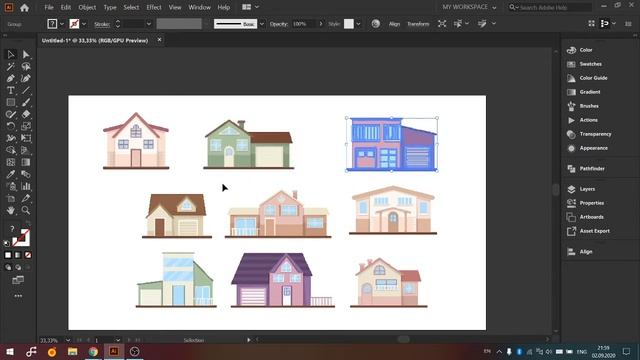640x360 pixels.
Task: Select the Gradient tool in toolbox
Action: click(x=26, y=162)
